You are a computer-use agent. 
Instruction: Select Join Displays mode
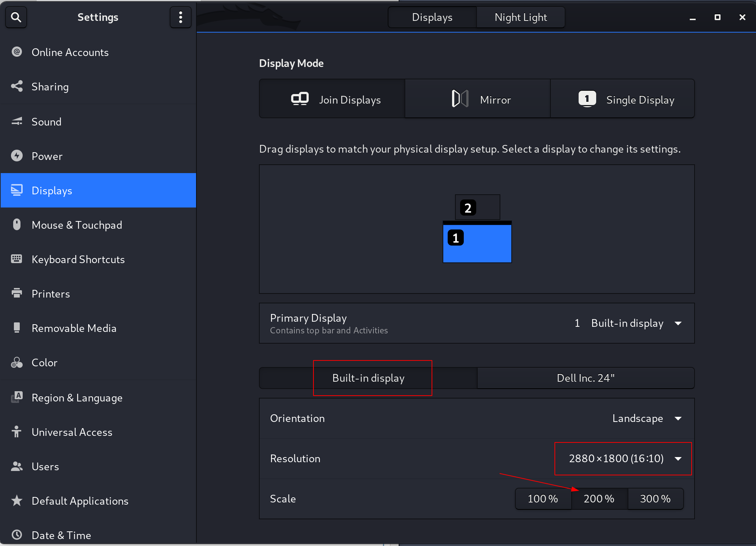point(332,99)
